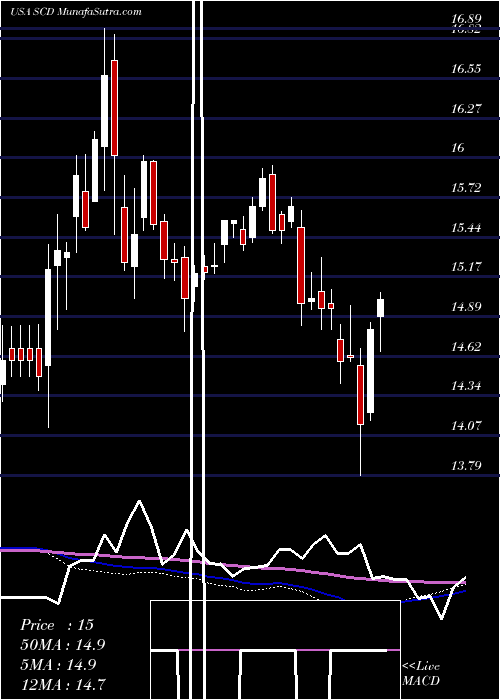Click the 'USA SCD MunafaSutra.com' title text

(x=75, y=12)
